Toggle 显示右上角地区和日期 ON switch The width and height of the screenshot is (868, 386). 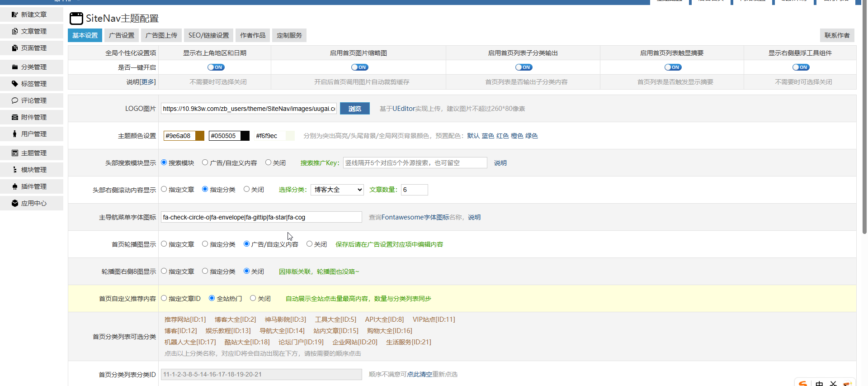pyautogui.click(x=216, y=67)
